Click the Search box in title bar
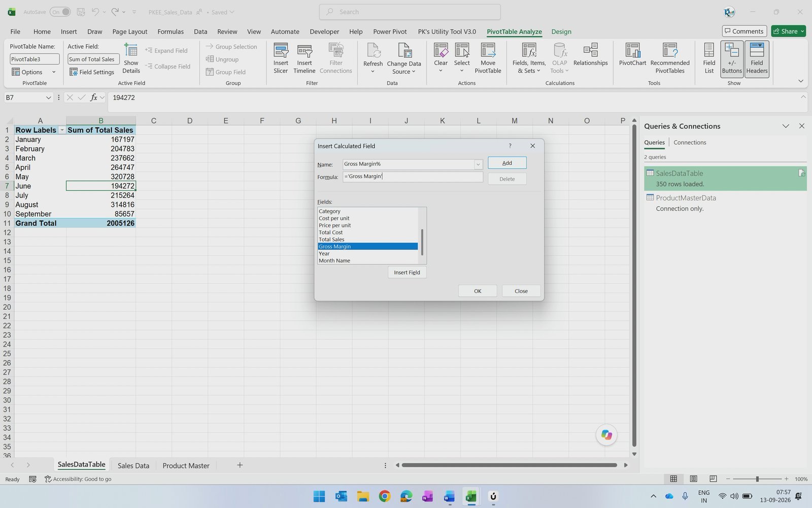 click(410, 12)
